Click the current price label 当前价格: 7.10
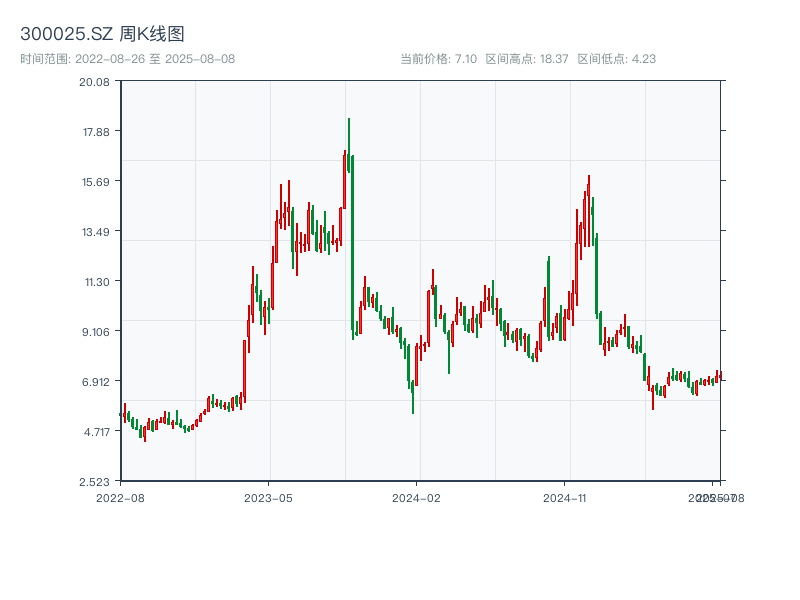Image resolution: width=800 pixels, height=600 pixels. [x=438, y=59]
